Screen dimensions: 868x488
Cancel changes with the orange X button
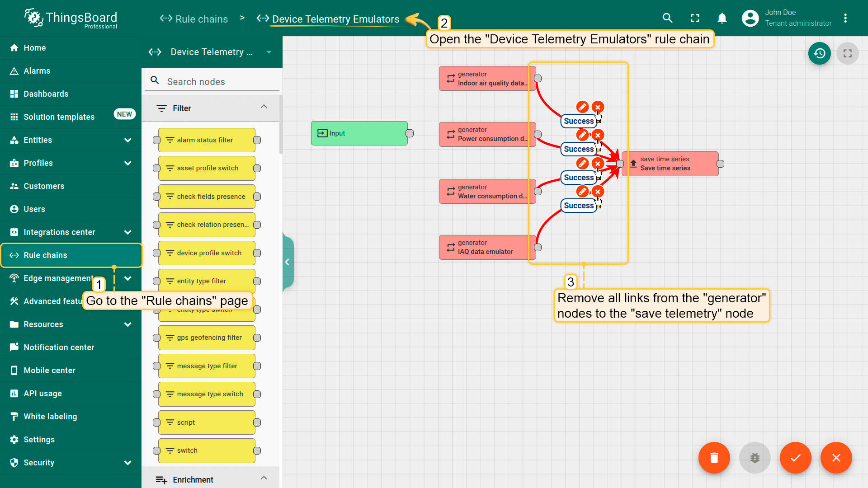coord(836,458)
